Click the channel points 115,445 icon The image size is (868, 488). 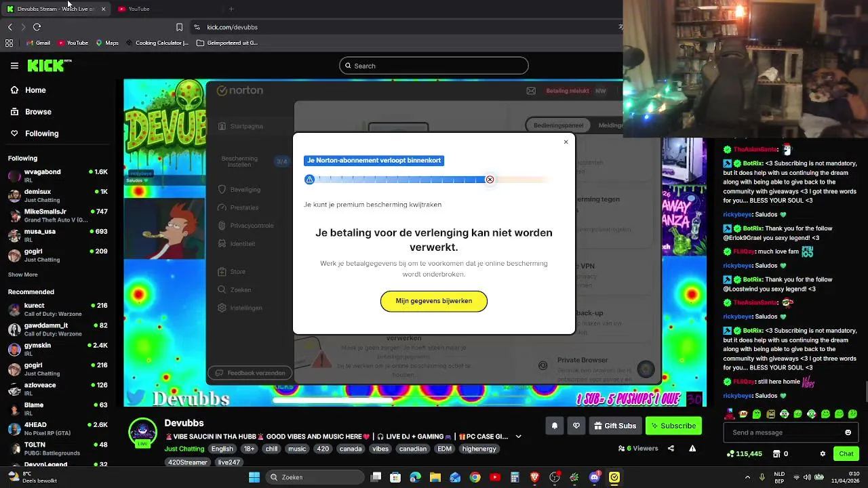point(730,453)
